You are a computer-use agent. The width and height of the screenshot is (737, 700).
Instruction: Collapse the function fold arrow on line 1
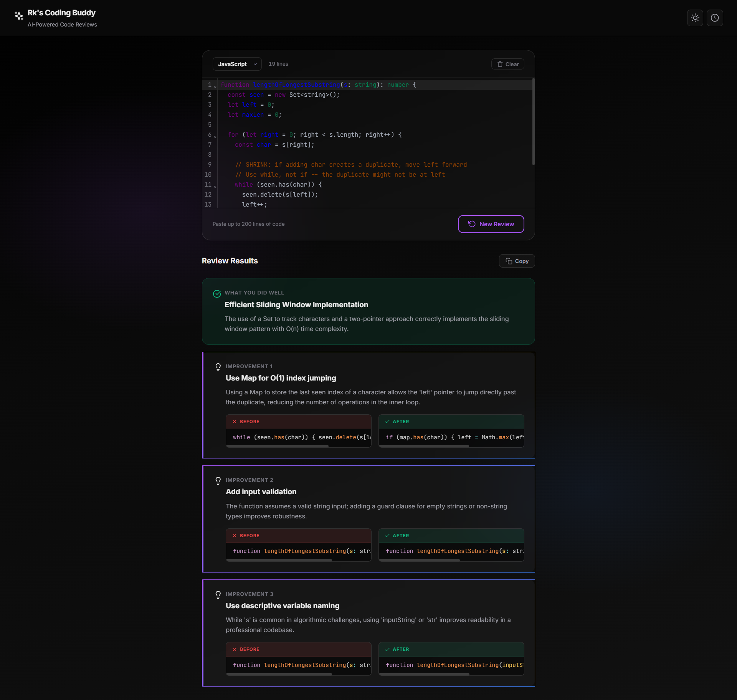(215, 87)
